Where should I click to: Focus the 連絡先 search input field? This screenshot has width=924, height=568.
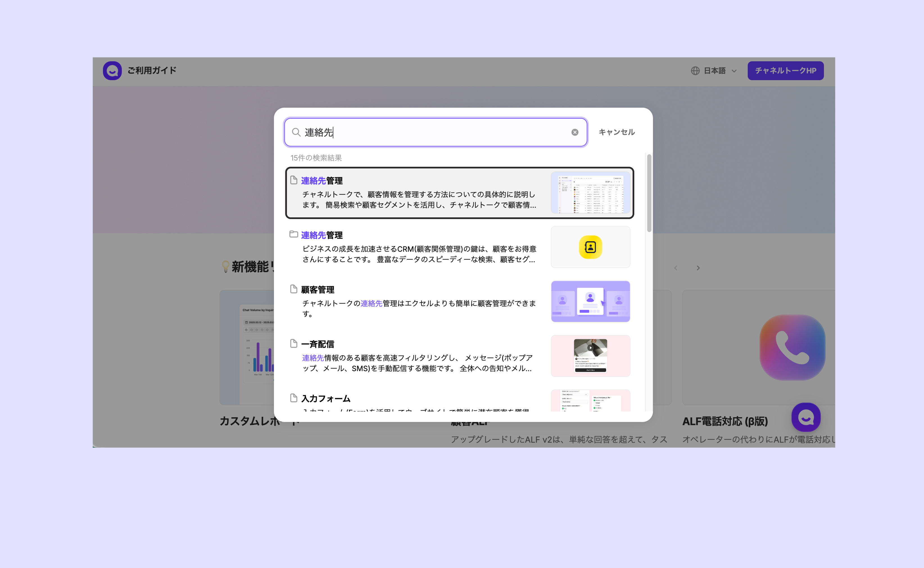432,132
